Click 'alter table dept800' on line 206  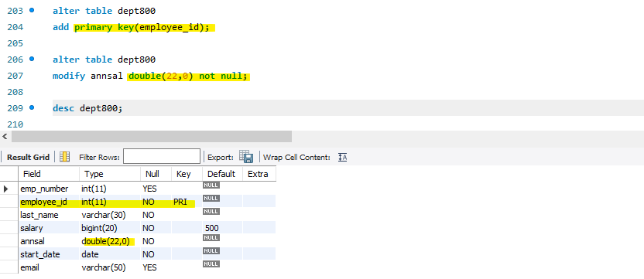point(104,60)
